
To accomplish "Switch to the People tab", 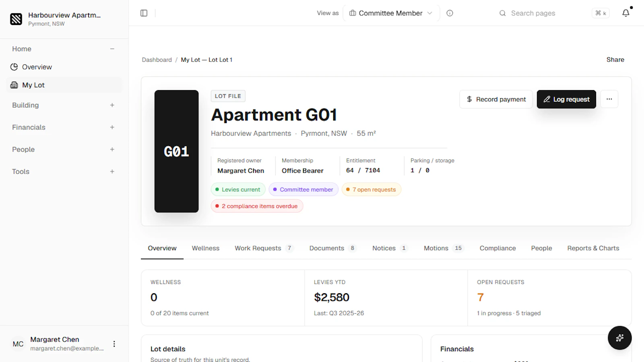I will [541, 248].
